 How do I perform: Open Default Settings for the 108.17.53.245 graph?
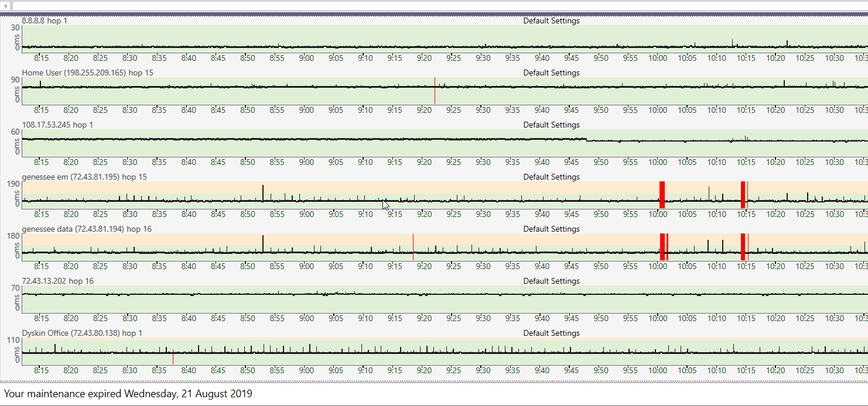(551, 125)
